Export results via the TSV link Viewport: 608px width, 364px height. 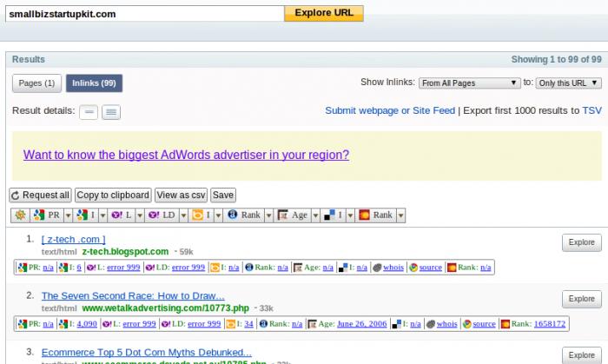click(x=591, y=110)
